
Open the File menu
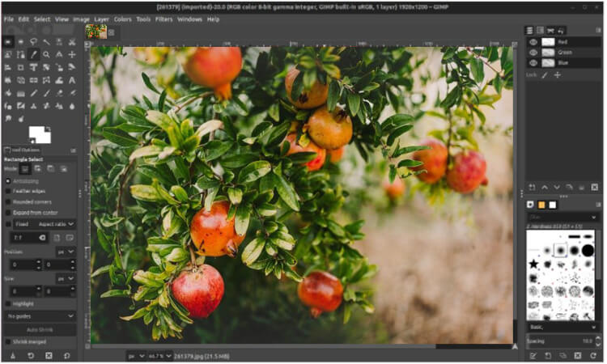(9, 19)
